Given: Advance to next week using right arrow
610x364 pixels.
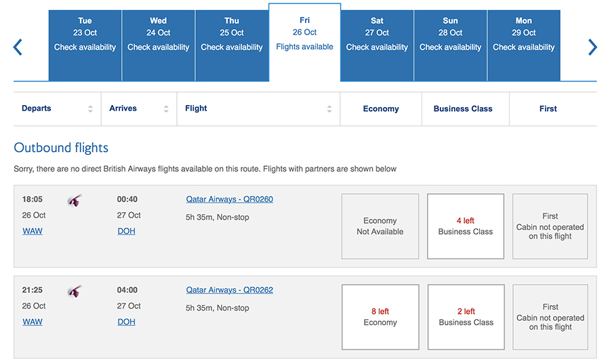Looking at the screenshot, I should pyautogui.click(x=592, y=47).
